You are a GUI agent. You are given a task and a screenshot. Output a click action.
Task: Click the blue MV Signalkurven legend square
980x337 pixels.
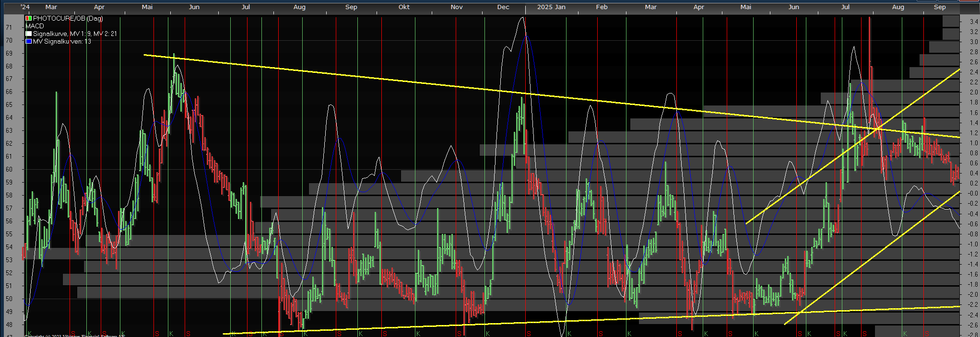[29, 42]
